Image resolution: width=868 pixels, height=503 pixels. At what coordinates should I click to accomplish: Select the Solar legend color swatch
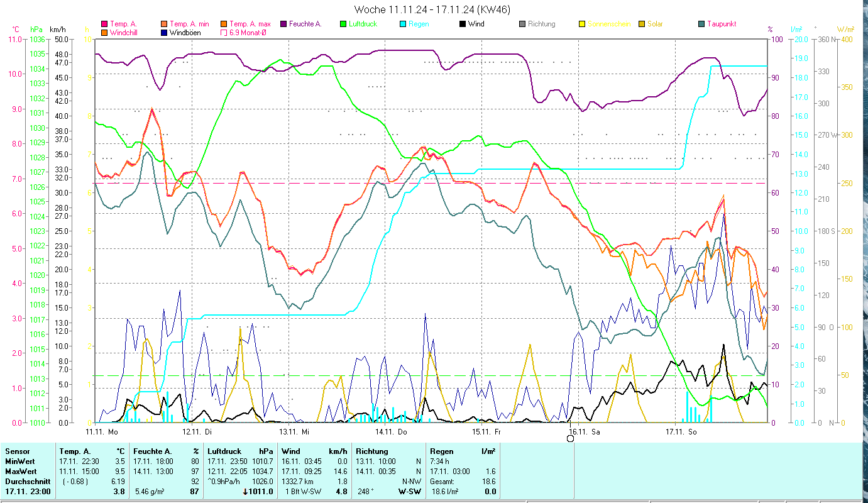[642, 24]
